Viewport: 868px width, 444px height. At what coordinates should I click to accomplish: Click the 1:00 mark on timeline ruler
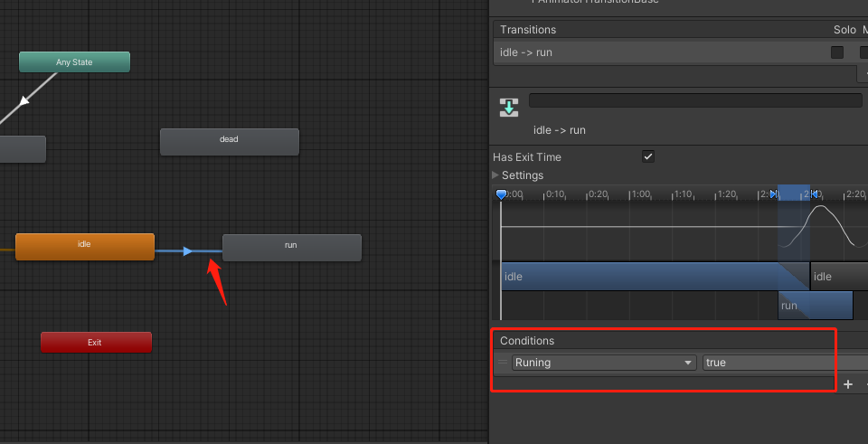pos(640,194)
